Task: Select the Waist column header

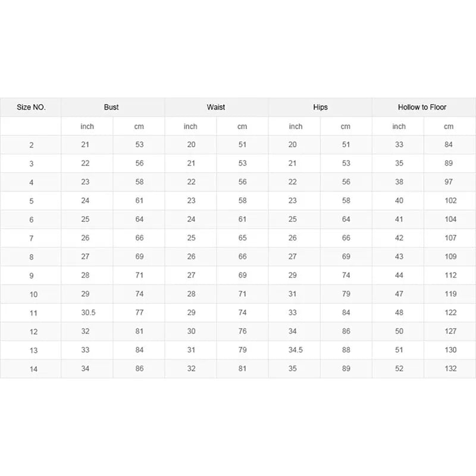Action: pyautogui.click(x=216, y=107)
